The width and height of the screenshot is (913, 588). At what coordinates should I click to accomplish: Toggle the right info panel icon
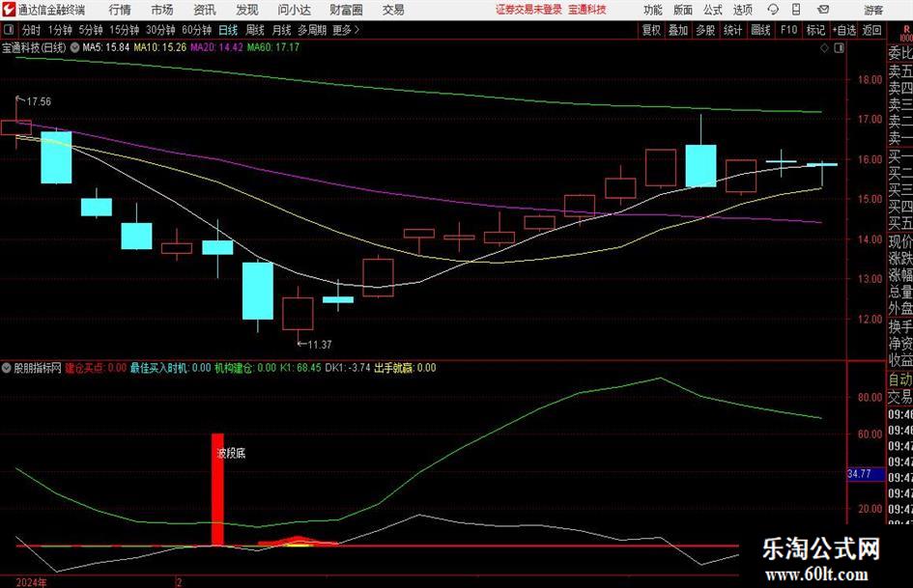point(839,48)
